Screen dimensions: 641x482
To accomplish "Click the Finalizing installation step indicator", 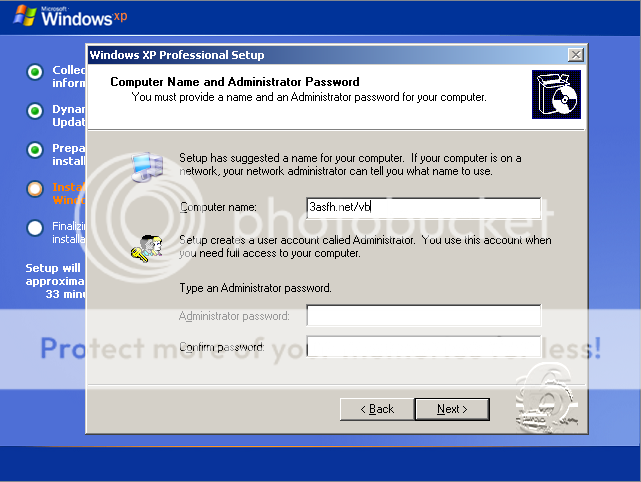I will (x=35, y=228).
